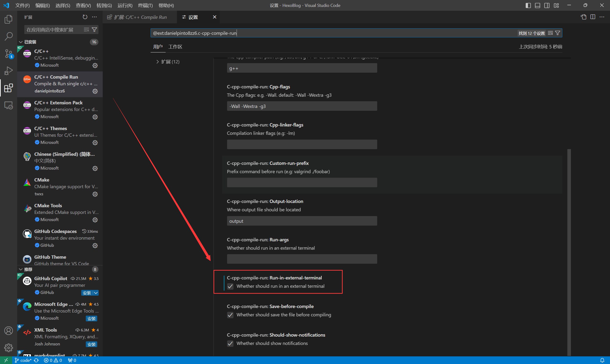Screen dimensions: 610x364
Task: Open GitHub Copilot install dropdown arrow
Action: (96, 293)
